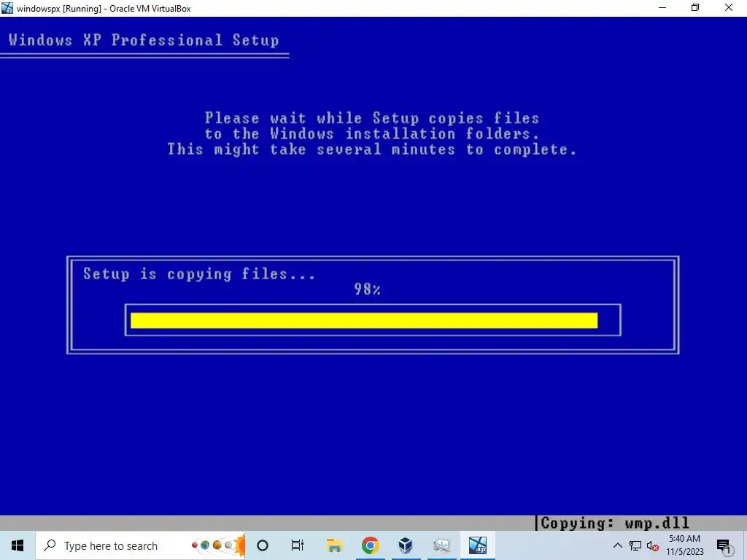The width and height of the screenshot is (747, 560).
Task: Open Cortana circle icon on taskbar
Action: pyautogui.click(x=263, y=545)
